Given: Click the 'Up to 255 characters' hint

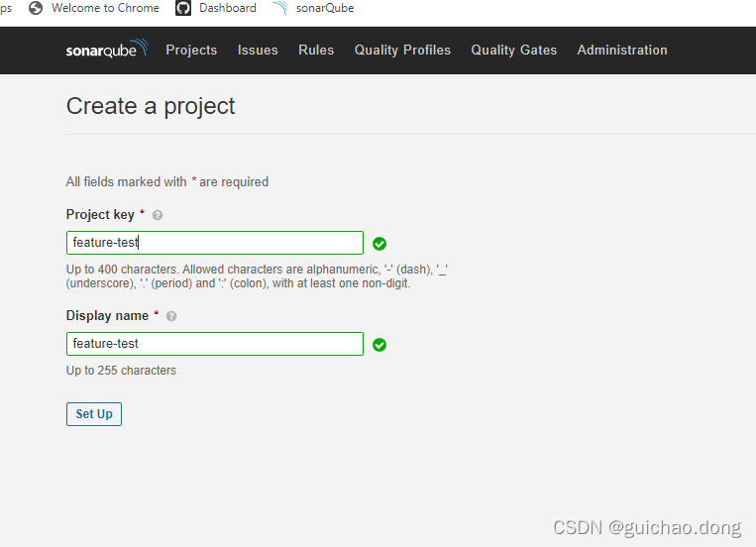Looking at the screenshot, I should pyautogui.click(x=121, y=371).
